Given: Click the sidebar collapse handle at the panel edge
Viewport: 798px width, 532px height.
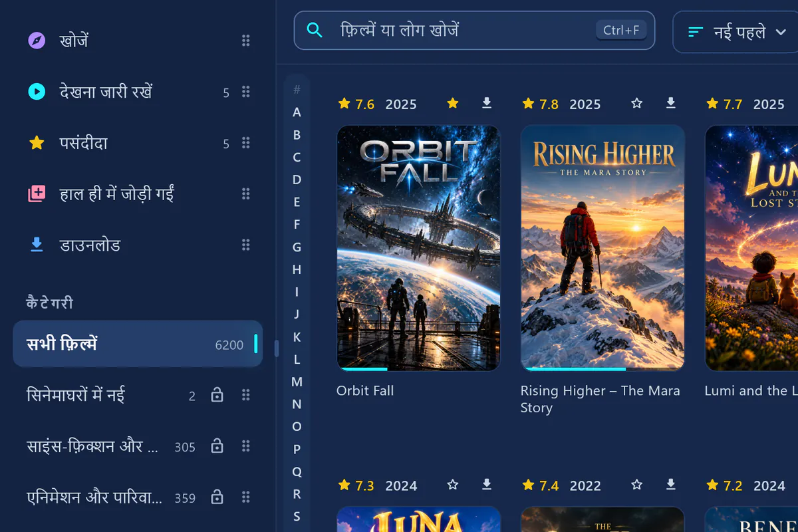Looking at the screenshot, I should click(276, 348).
